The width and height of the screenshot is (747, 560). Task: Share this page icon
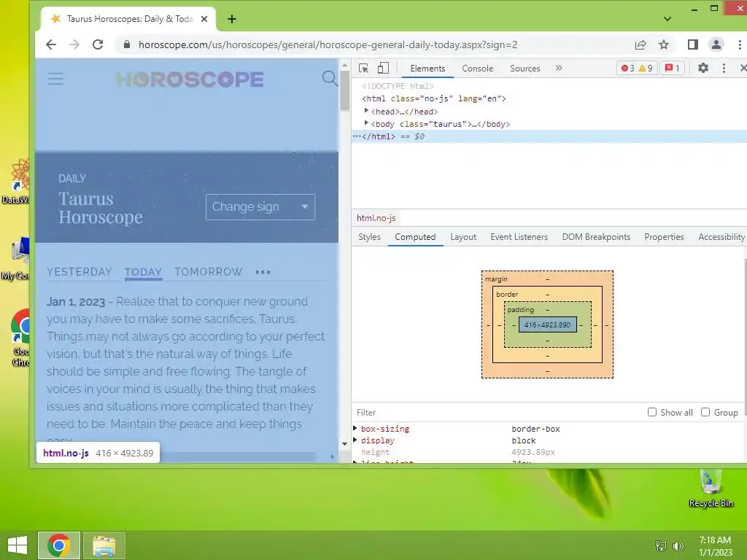(640, 44)
